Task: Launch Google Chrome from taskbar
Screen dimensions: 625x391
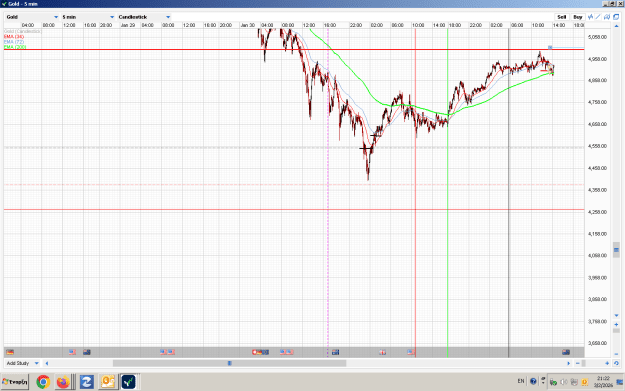Action: click(x=43, y=382)
